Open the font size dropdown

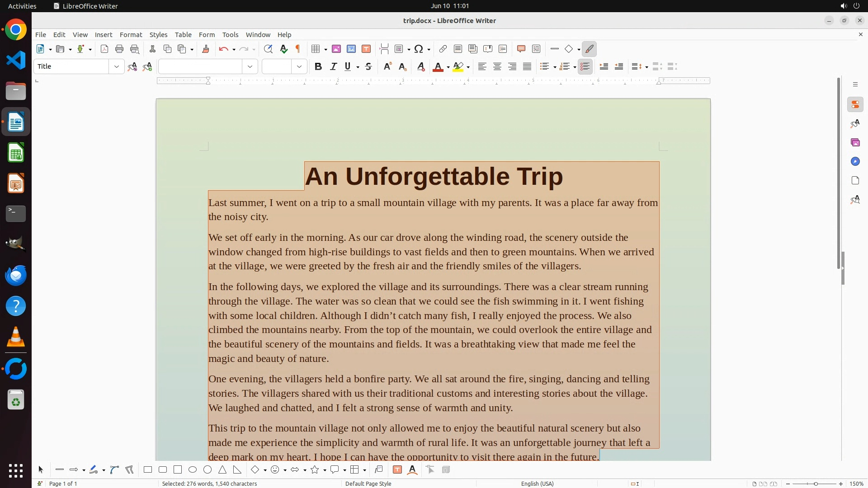coord(299,67)
